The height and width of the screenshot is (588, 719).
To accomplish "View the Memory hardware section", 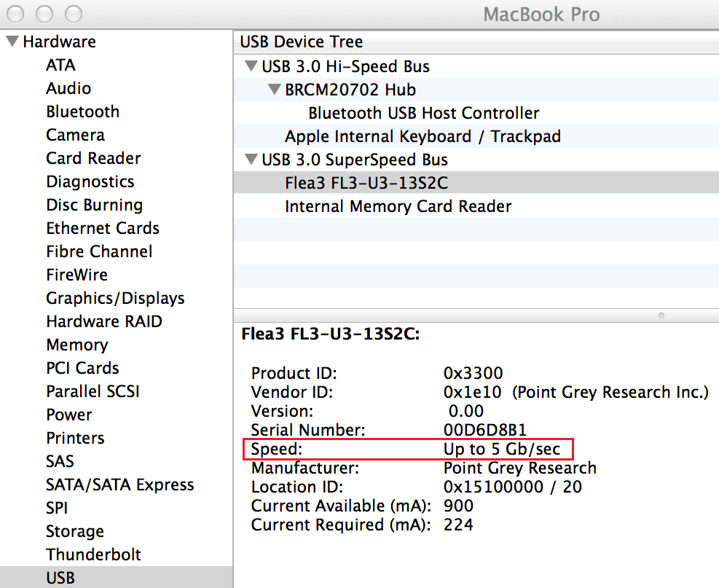I will [x=77, y=345].
